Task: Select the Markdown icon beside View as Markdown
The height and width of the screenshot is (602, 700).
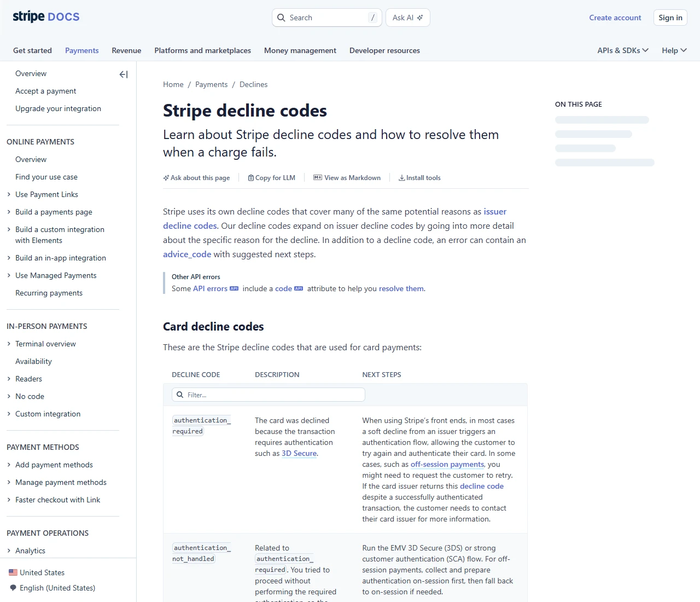Action: pyautogui.click(x=318, y=177)
